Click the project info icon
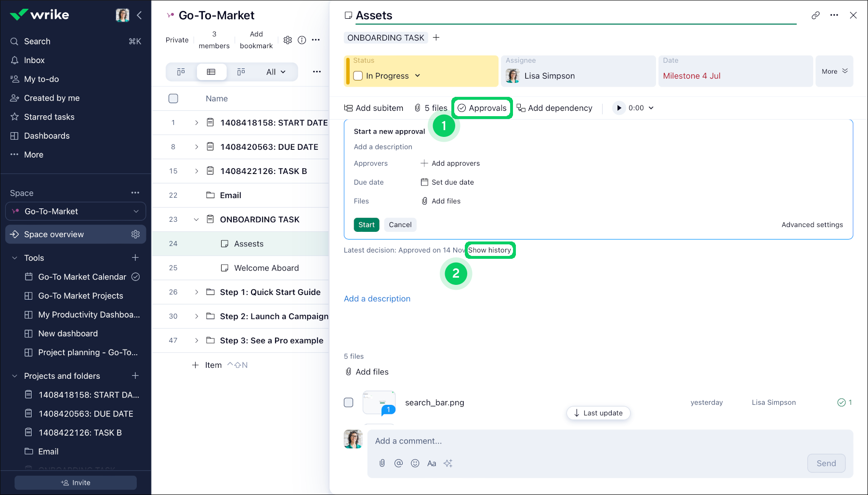868x495 pixels. 302,40
